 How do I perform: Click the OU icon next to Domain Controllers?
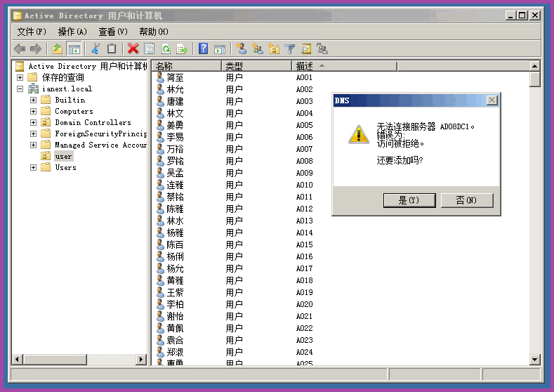click(46, 122)
